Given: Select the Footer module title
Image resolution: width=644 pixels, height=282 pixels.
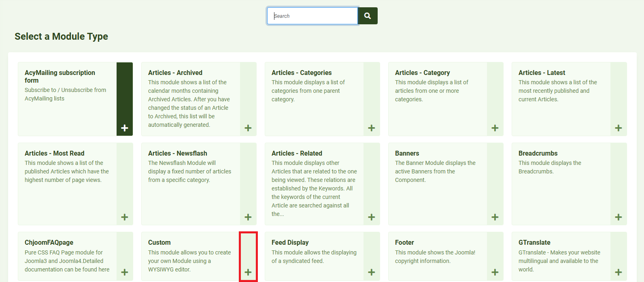Looking at the screenshot, I should (404, 242).
